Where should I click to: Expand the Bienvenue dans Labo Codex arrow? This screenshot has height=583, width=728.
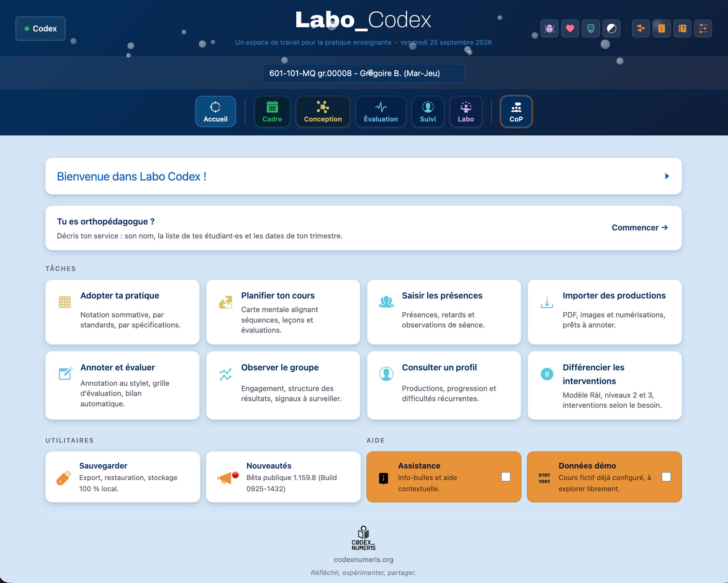tap(667, 176)
